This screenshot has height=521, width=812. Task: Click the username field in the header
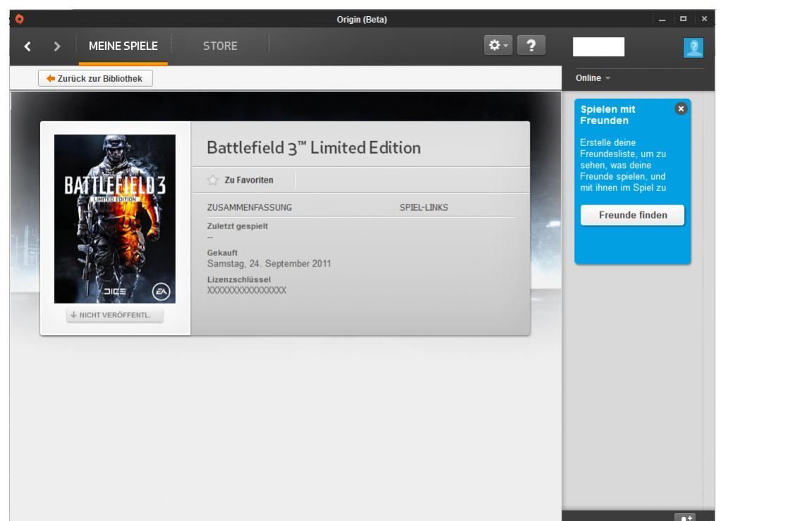pos(598,47)
